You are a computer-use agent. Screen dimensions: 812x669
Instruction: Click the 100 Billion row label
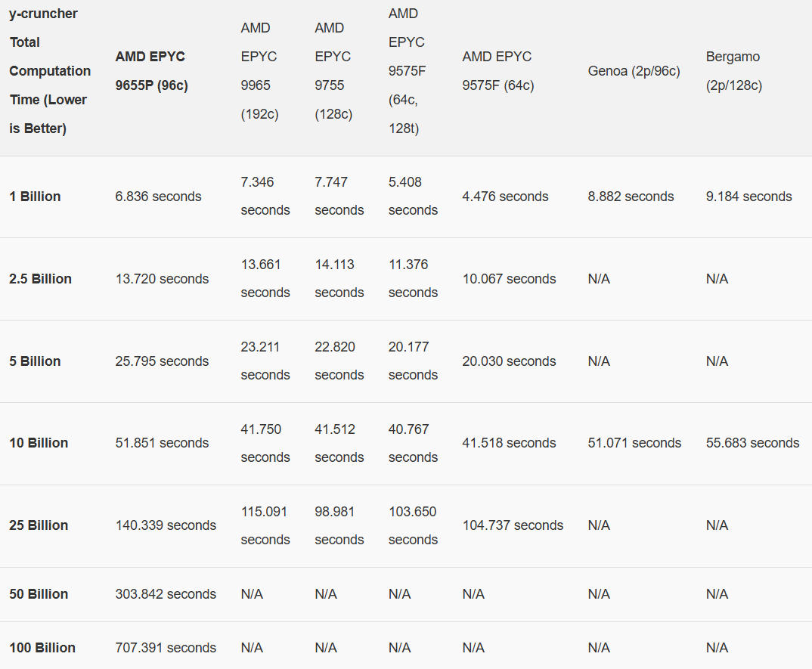tap(42, 648)
